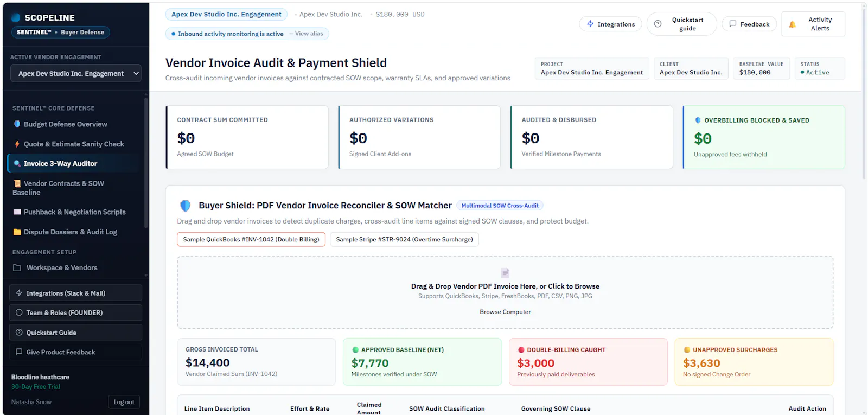Click the Approved Baseline $7,770 value
868x415 pixels.
click(x=370, y=363)
